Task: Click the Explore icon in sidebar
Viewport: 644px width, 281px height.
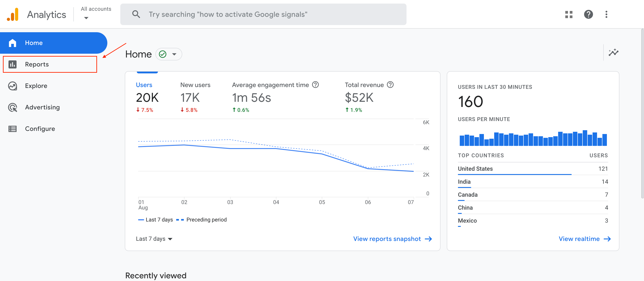Action: coord(13,86)
